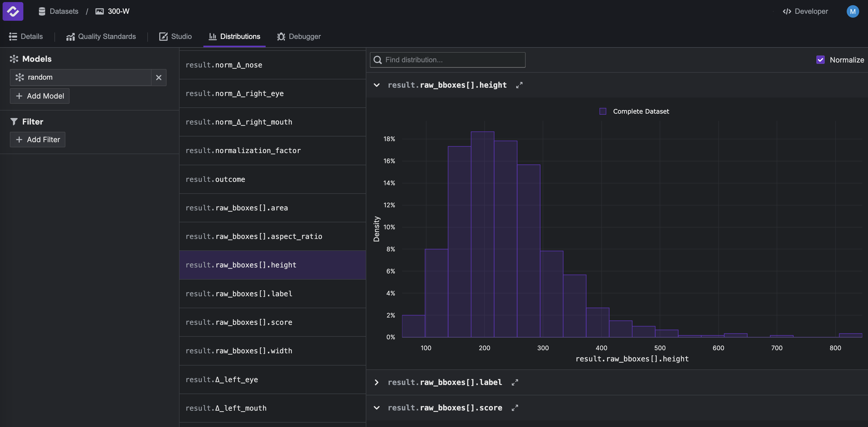Screen dimensions: 868x427
Task: Open the Quality Standards tab
Action: coord(101,36)
